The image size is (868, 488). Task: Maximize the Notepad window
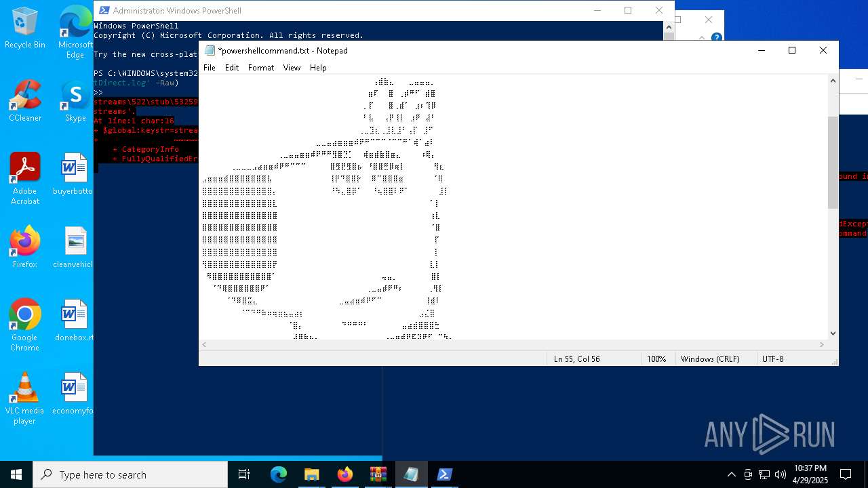(x=791, y=50)
